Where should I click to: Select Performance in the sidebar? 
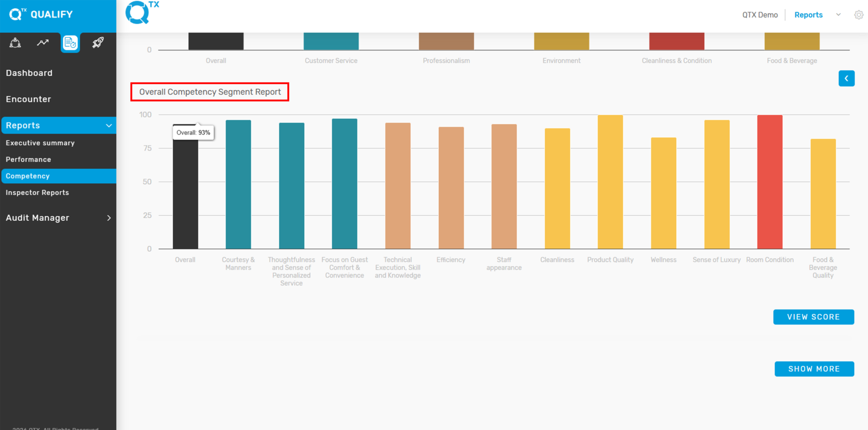pyautogui.click(x=28, y=159)
